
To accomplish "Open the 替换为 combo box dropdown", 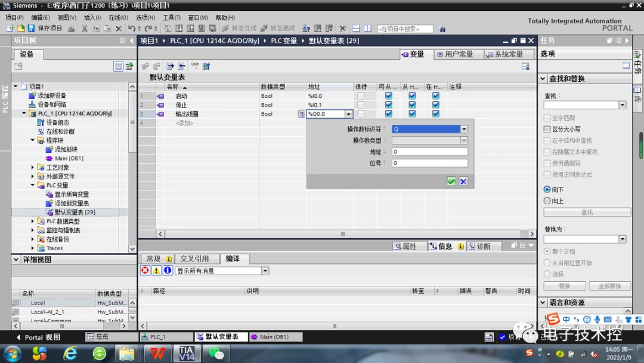I will pyautogui.click(x=623, y=239).
